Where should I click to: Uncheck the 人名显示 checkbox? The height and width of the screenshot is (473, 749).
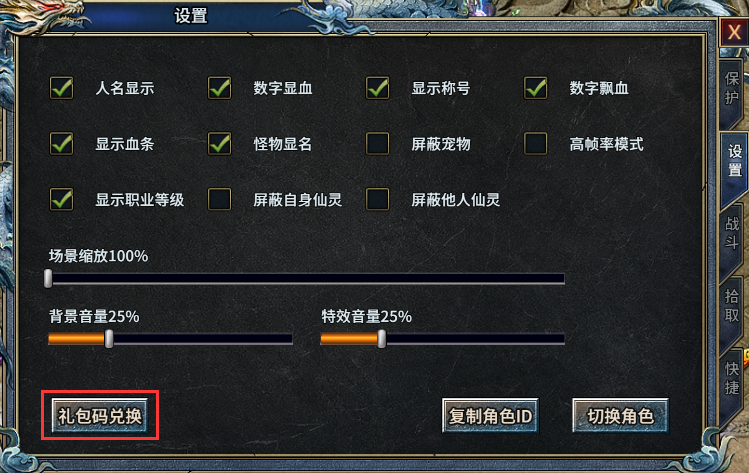point(62,88)
